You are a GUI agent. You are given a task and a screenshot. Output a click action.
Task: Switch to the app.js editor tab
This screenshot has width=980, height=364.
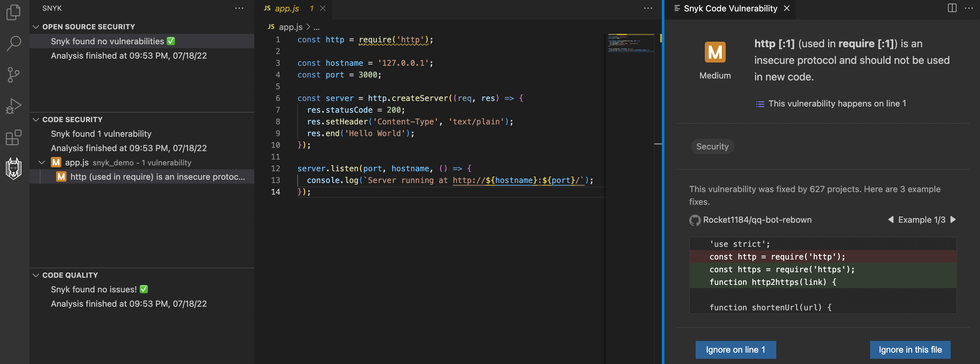287,8
